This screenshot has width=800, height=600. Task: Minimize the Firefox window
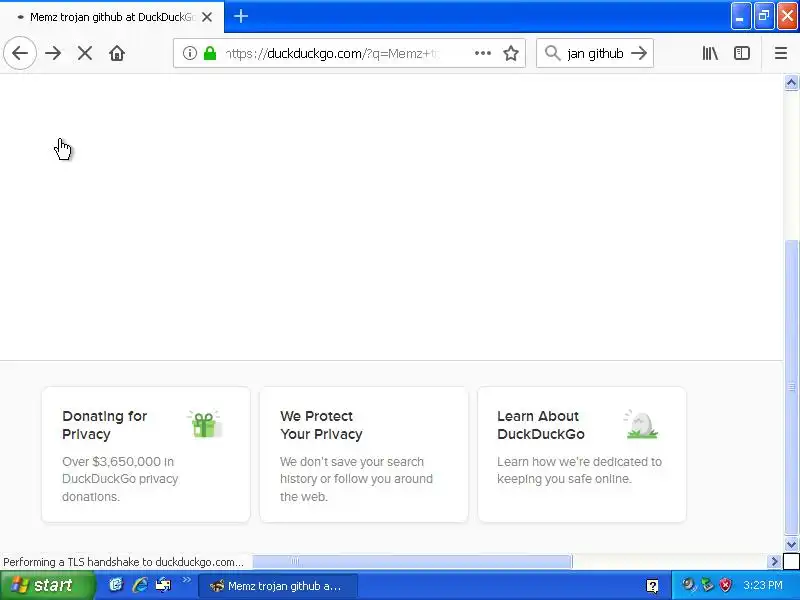coord(741,17)
